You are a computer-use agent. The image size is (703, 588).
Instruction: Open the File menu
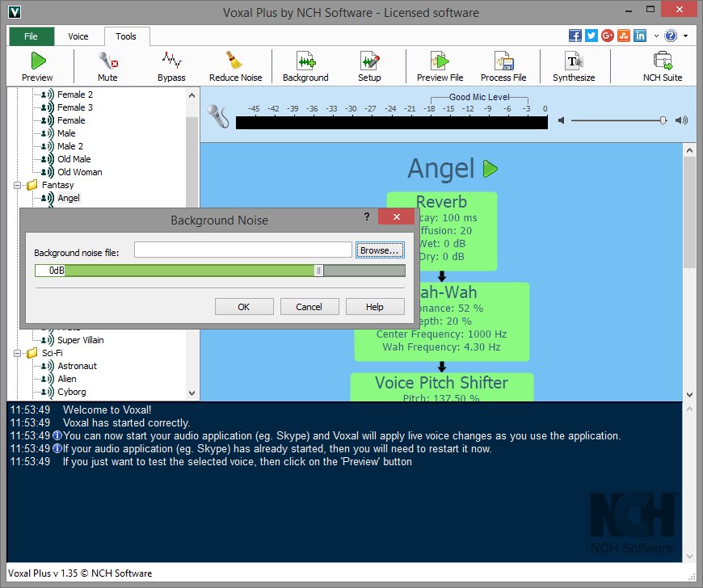tap(32, 36)
